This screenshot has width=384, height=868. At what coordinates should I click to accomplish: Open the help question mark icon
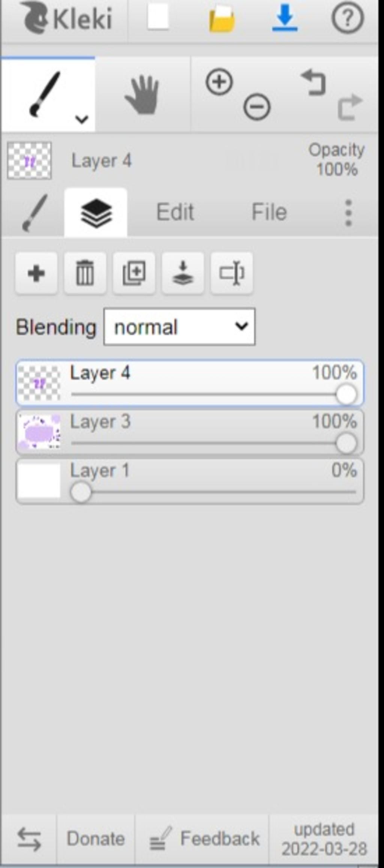click(x=347, y=18)
